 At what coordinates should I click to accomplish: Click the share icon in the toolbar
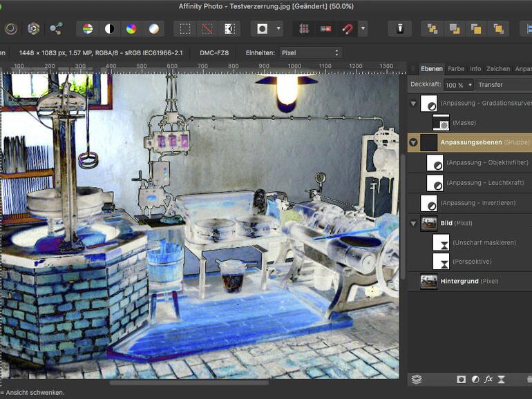56,29
